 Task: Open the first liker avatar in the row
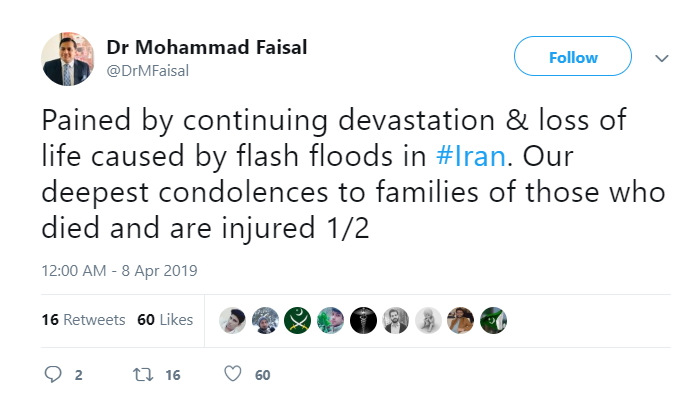(x=233, y=320)
